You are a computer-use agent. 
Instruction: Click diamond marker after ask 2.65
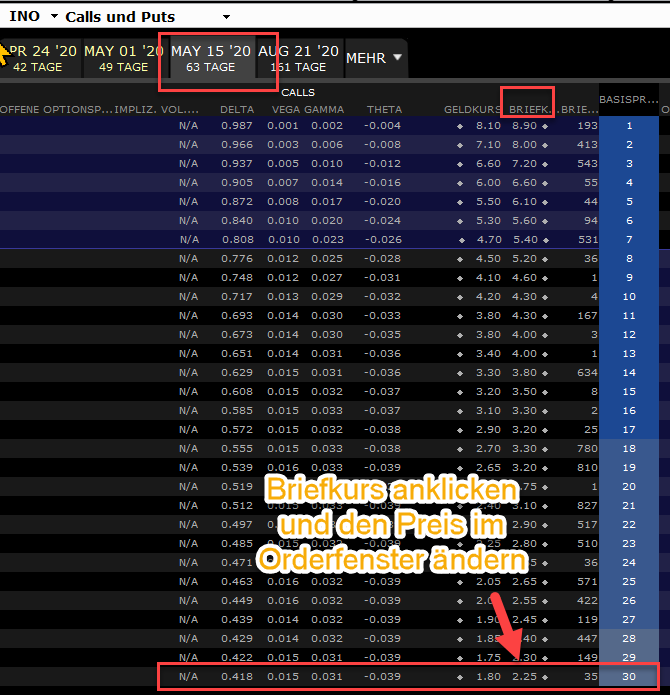(545, 582)
